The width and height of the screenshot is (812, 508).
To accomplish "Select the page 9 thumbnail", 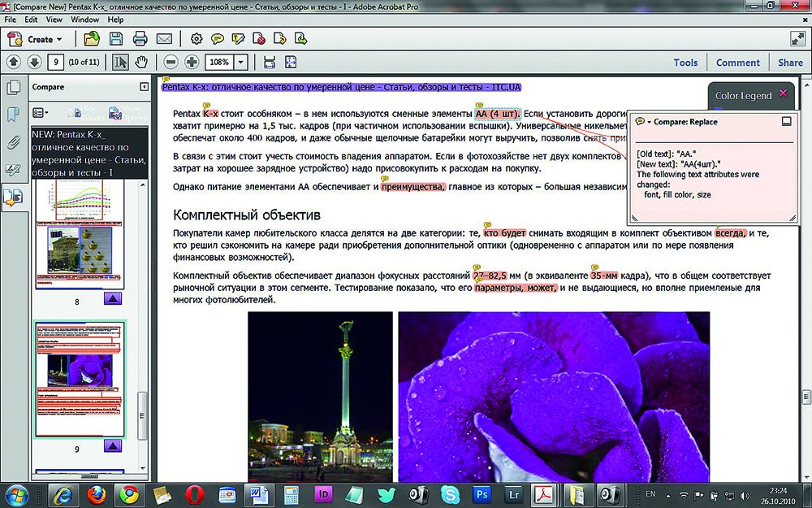I will point(80,378).
